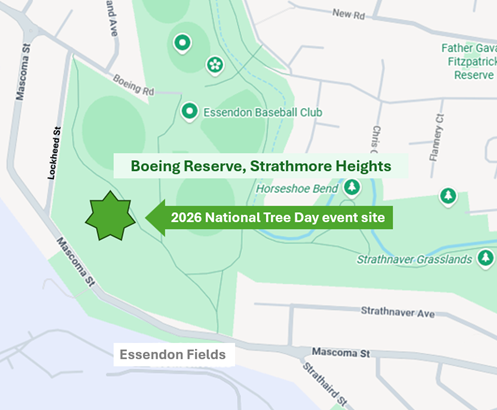This screenshot has width=497, height=410.
Task: Select the flower pin north of Boeing Rd
Action: 215,66
